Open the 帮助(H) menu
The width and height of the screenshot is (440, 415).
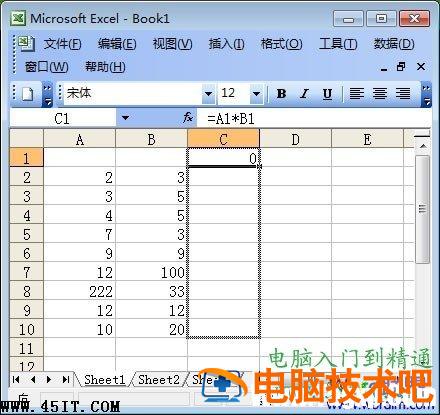105,67
